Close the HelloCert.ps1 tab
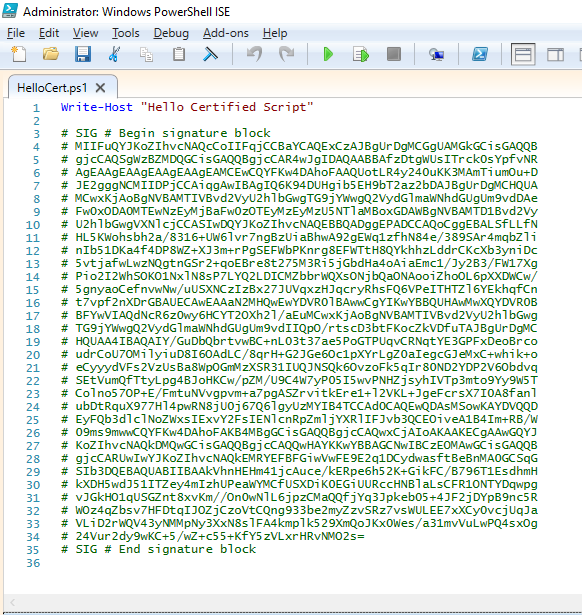582x615 pixels. click(100, 87)
